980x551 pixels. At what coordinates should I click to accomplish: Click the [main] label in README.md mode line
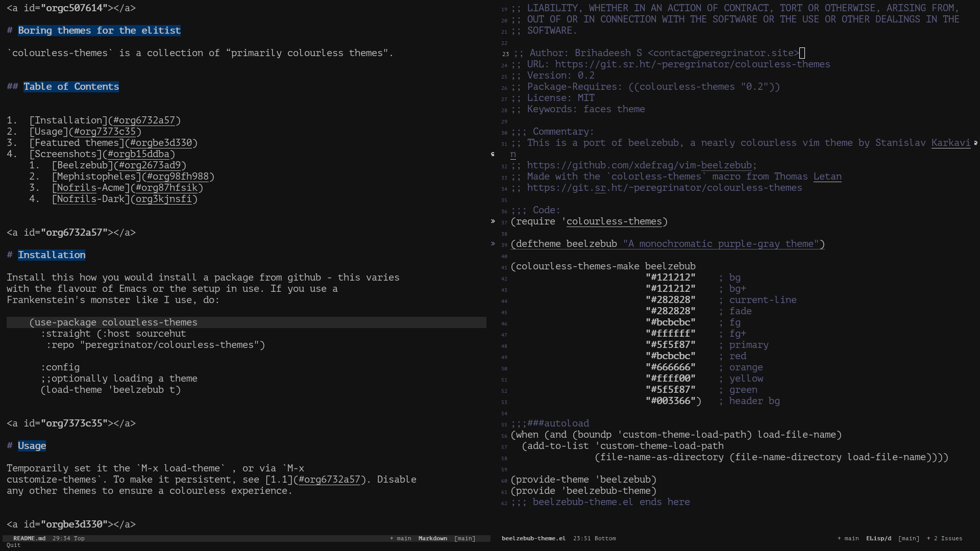(464, 538)
